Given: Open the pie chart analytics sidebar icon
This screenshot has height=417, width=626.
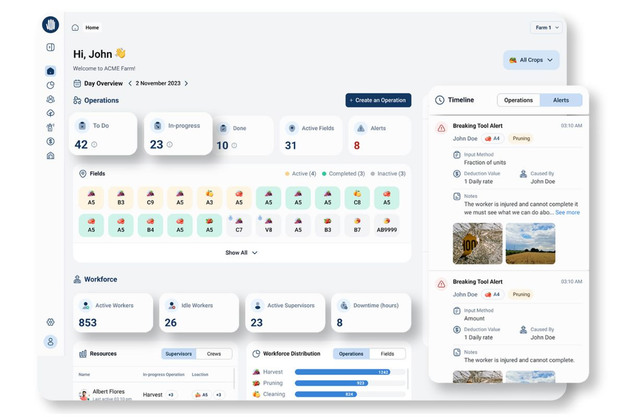Looking at the screenshot, I should point(50,85).
